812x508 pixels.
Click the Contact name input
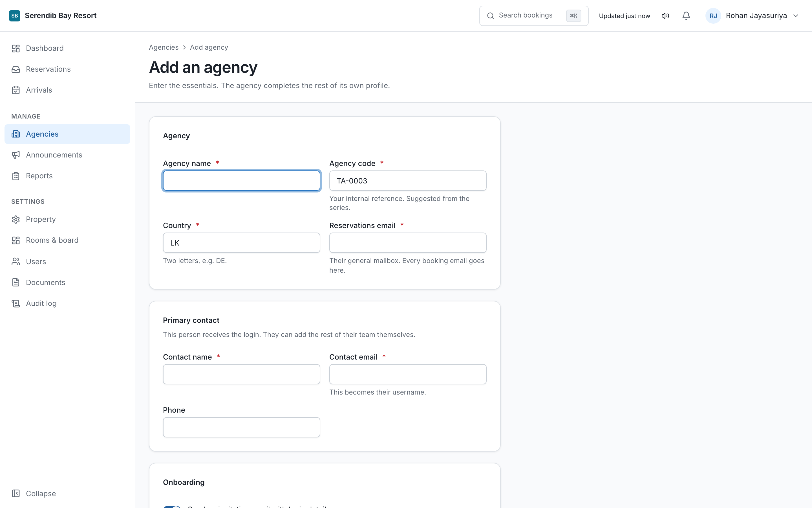point(242,374)
